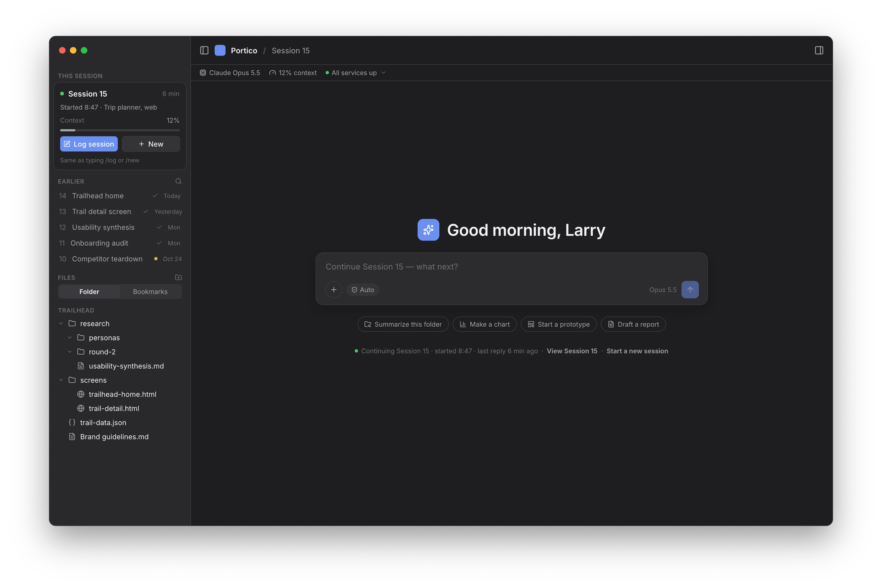The image size is (882, 588).
Task: Click the plus attach button in prompt box
Action: [x=334, y=289]
